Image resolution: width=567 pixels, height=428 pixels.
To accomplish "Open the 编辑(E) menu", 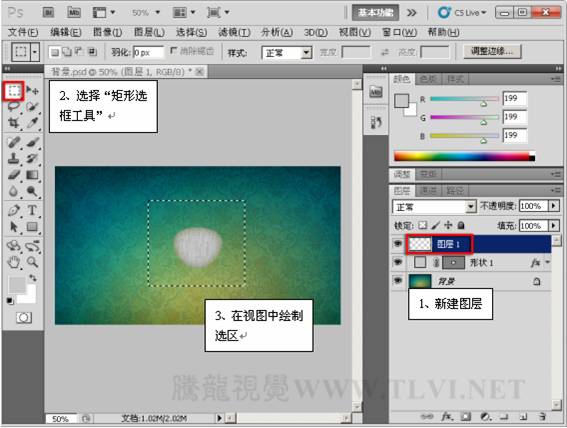I will [x=65, y=33].
